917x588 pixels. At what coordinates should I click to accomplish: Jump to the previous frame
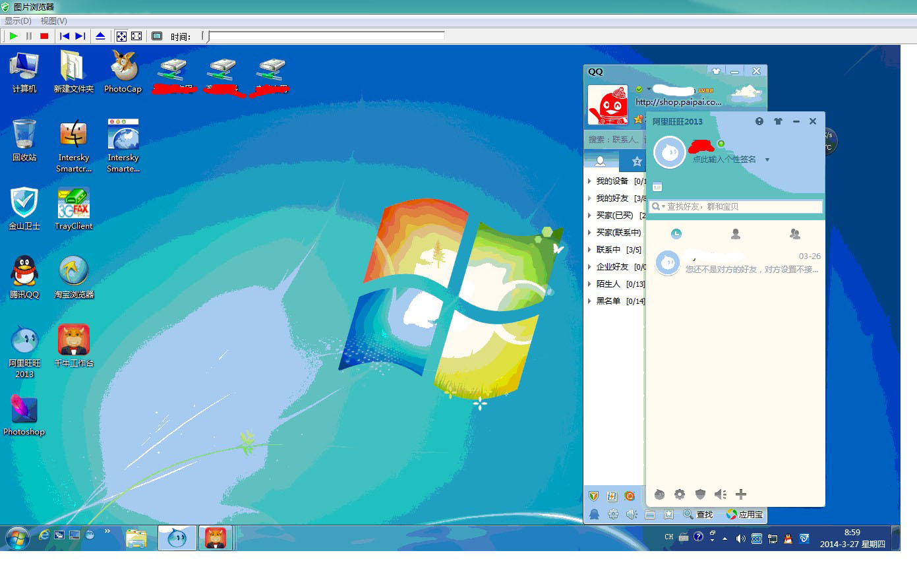pos(65,36)
